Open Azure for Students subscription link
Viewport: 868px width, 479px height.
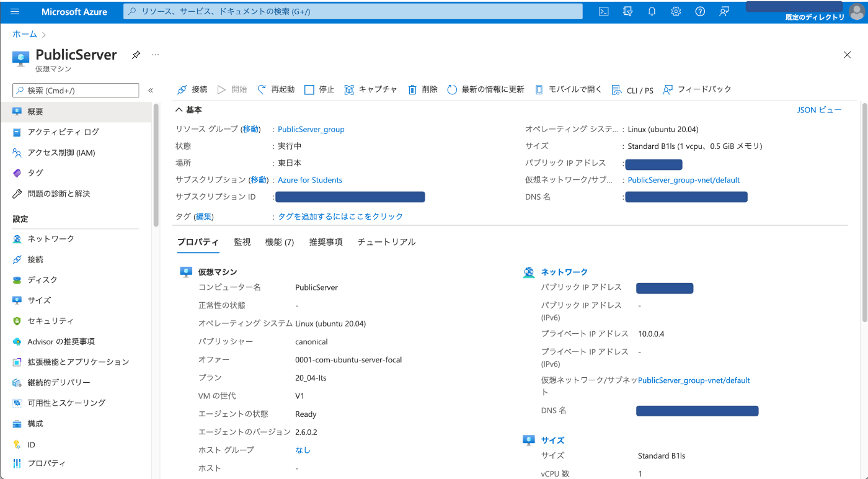click(x=310, y=180)
